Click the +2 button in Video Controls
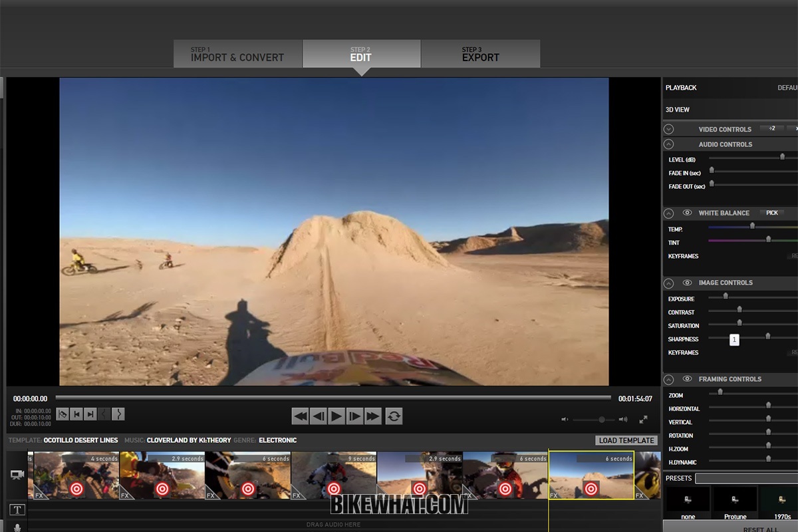The width and height of the screenshot is (798, 532). pyautogui.click(x=771, y=128)
